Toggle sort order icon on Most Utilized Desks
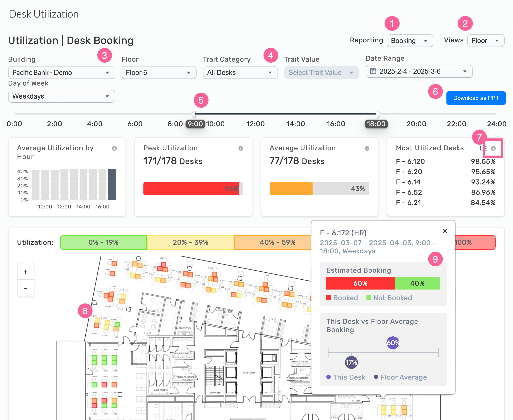Screen dimensions: 513x420 tap(482, 148)
